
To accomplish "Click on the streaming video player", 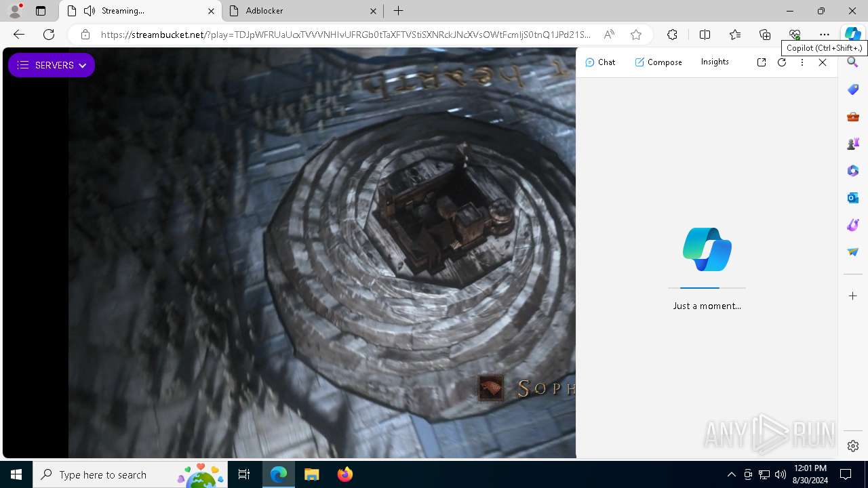I will (289, 253).
